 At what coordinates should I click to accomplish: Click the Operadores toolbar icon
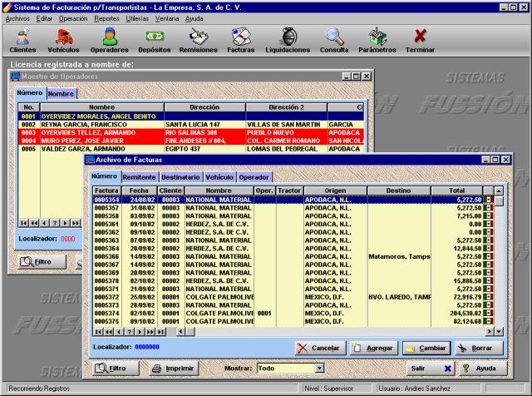[x=109, y=40]
